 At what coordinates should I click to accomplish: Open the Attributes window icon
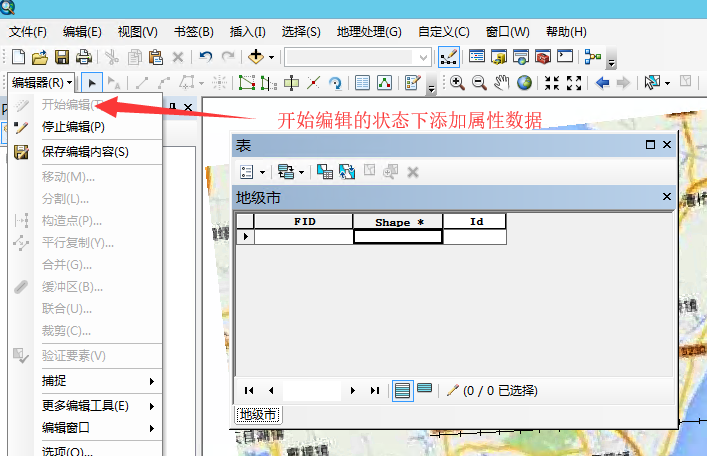[x=362, y=83]
